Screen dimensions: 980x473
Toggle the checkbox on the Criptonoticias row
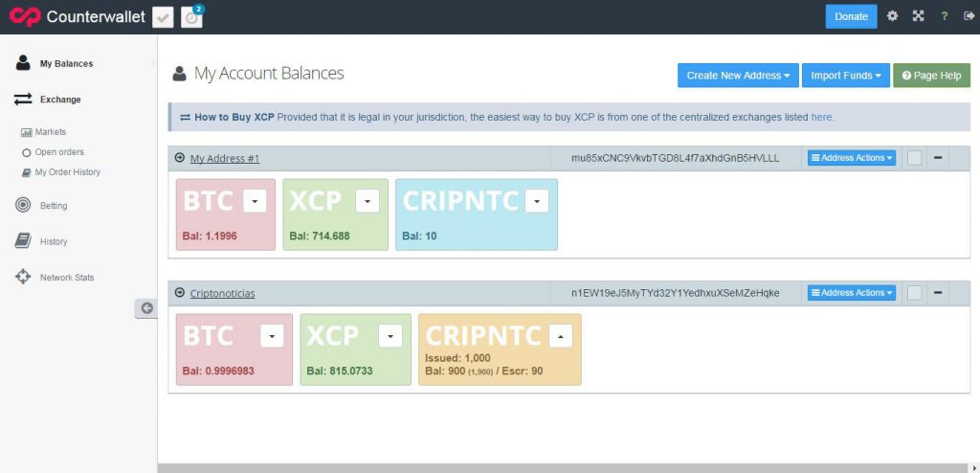point(914,292)
